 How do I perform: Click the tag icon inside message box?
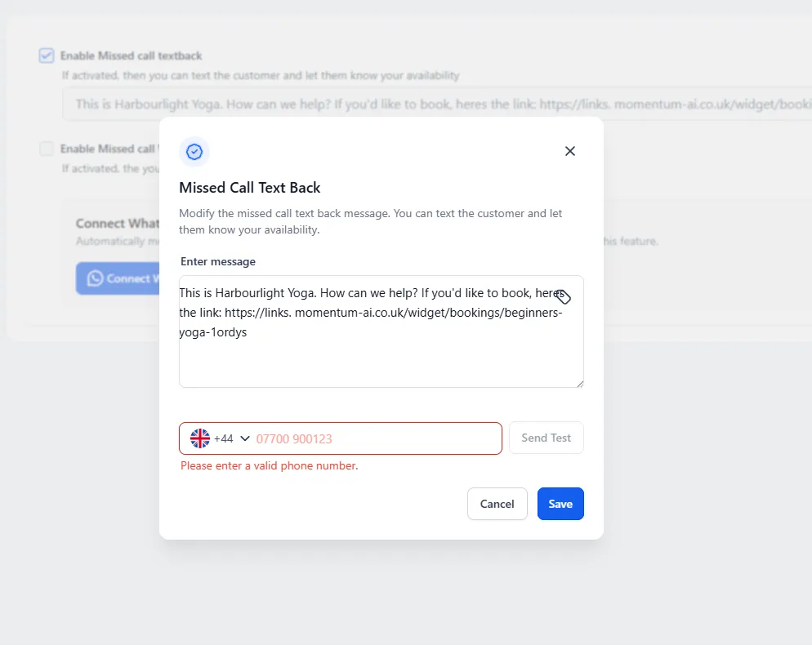564,297
